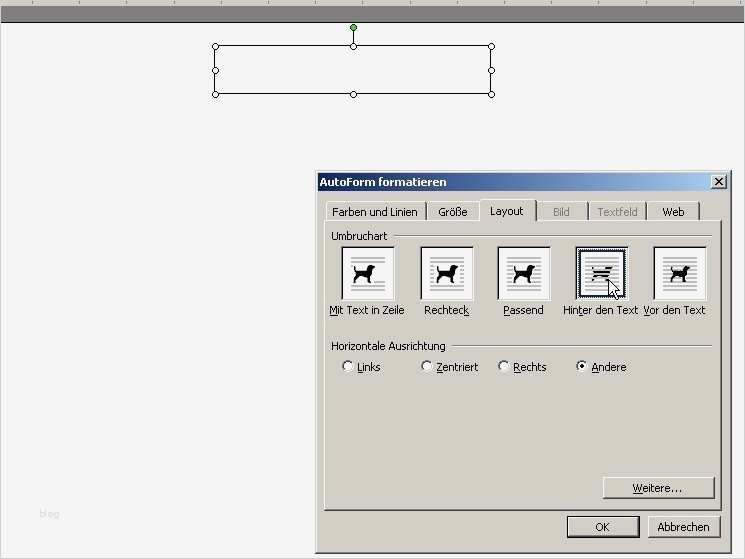Screen dimensions: 745x559
Task: Click the 'Passend' caption text
Action: 523,310
